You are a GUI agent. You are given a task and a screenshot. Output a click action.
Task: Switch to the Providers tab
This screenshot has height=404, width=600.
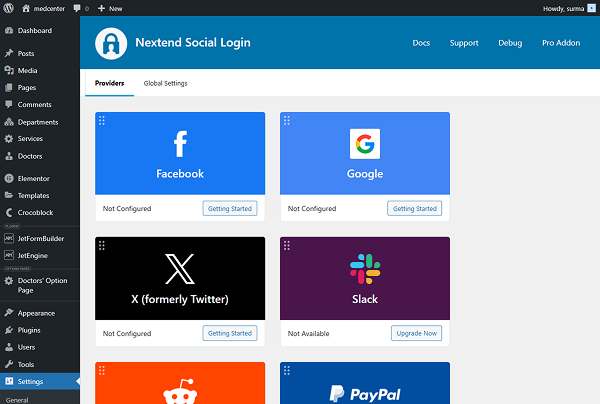[x=109, y=83]
